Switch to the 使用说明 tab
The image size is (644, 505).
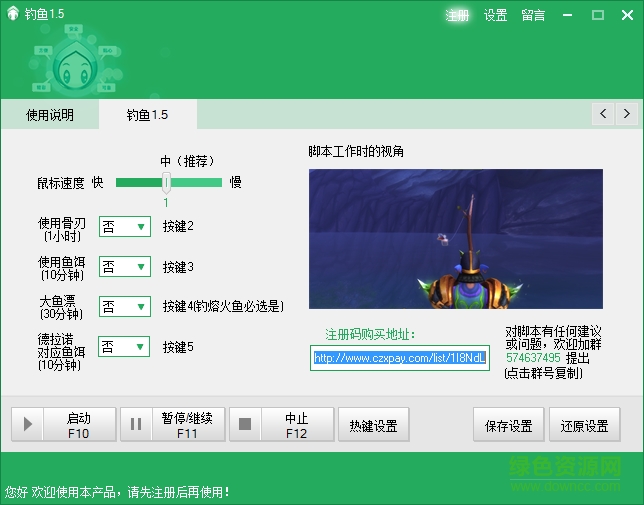point(50,115)
